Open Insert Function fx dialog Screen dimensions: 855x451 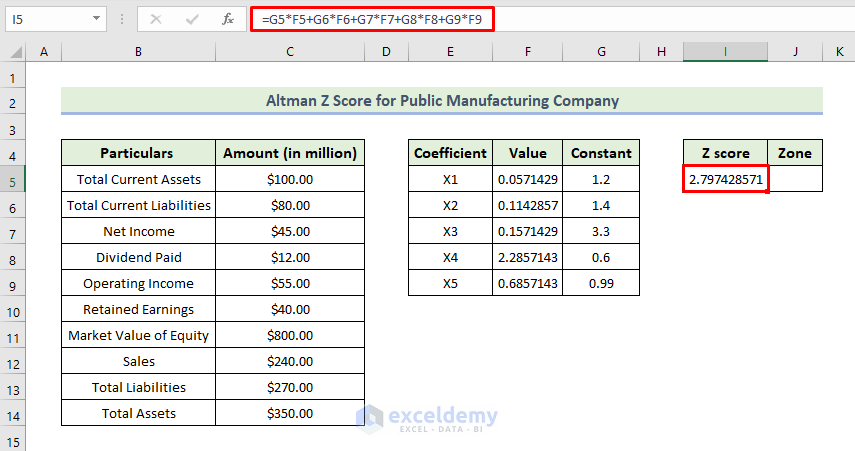tap(228, 19)
